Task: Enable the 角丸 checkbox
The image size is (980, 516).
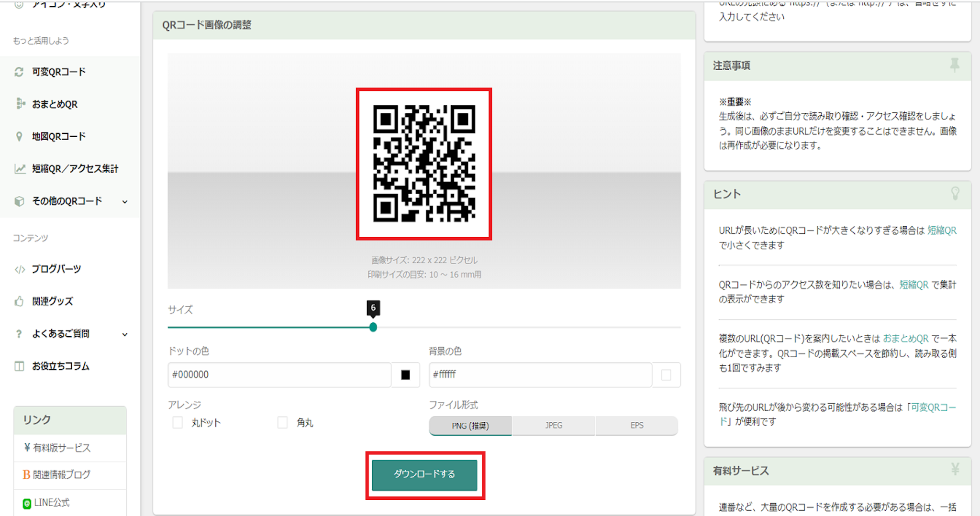Action: (x=283, y=423)
